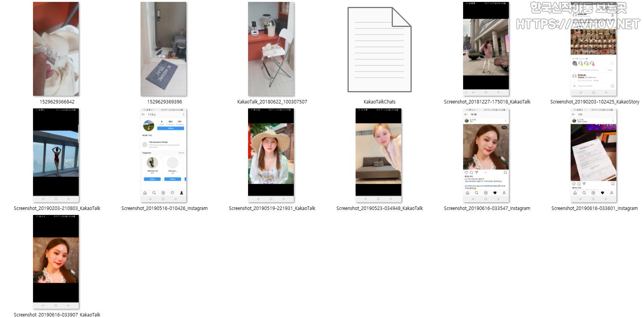Click the Screenshot_20190203-210803_KakaoTalk file name label

(57, 208)
